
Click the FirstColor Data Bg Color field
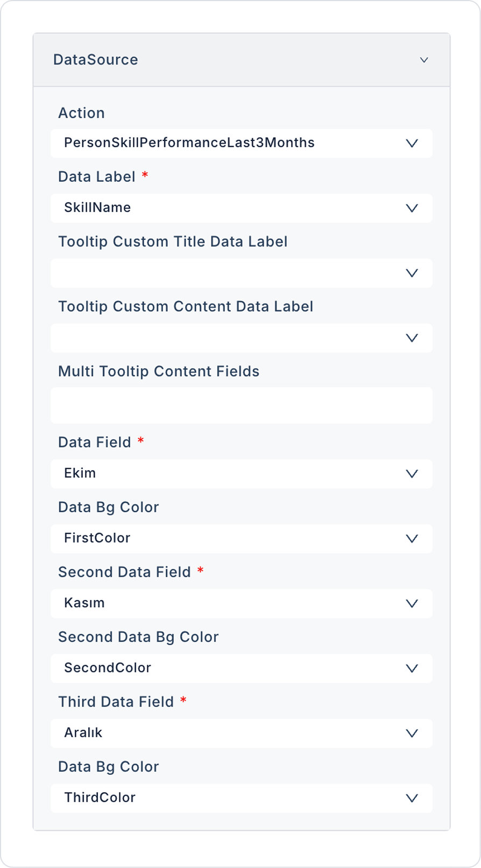[215, 539]
